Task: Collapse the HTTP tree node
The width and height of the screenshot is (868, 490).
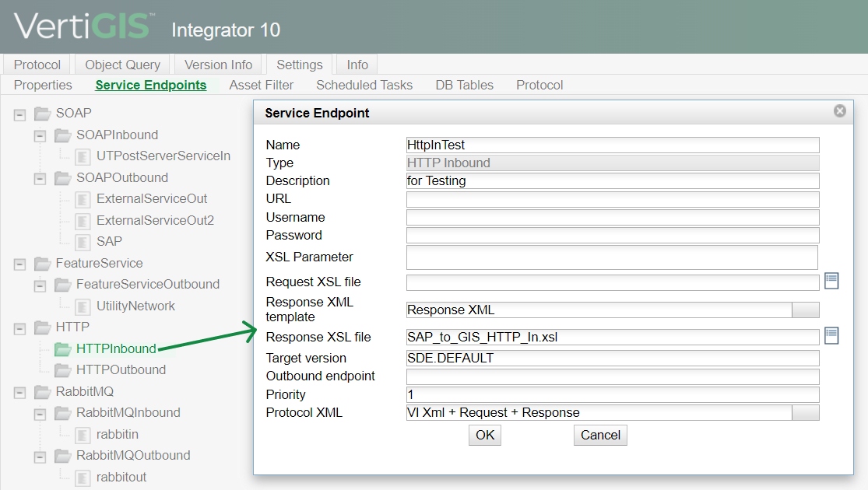Action: (20, 329)
